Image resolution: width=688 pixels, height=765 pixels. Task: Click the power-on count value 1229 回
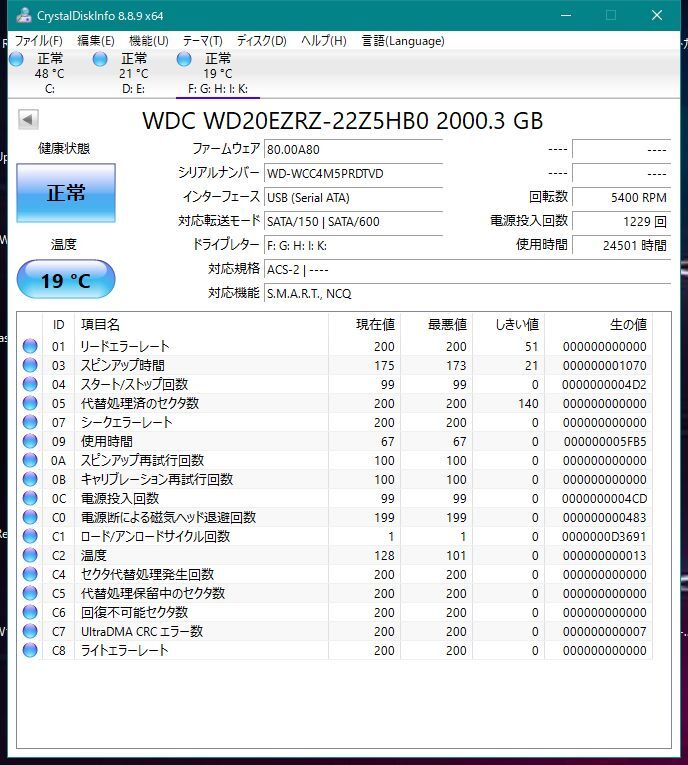point(621,221)
